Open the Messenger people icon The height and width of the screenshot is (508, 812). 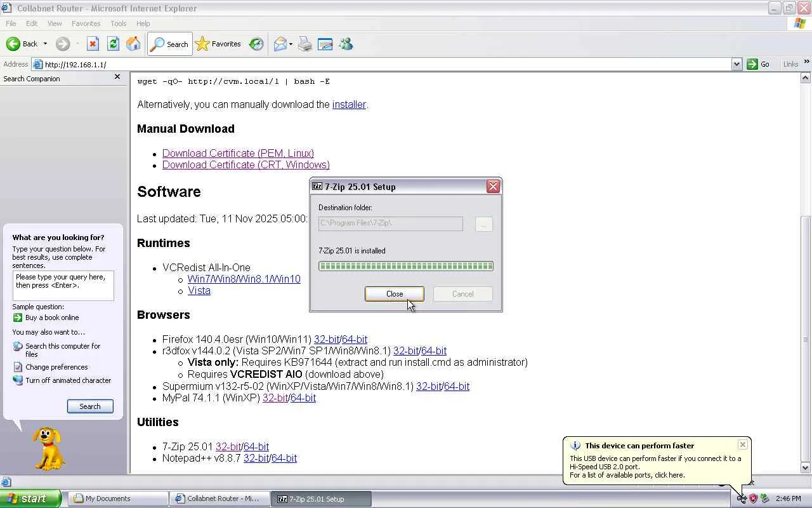346,44
